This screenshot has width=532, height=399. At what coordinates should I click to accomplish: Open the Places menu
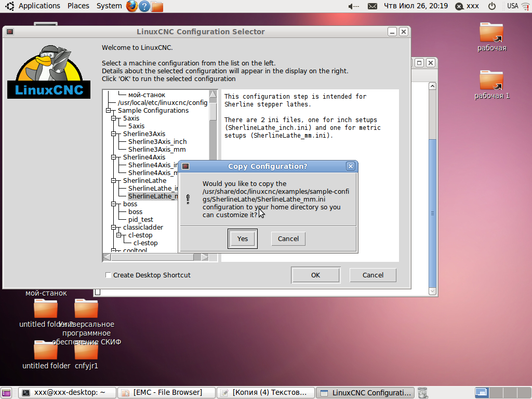78,6
